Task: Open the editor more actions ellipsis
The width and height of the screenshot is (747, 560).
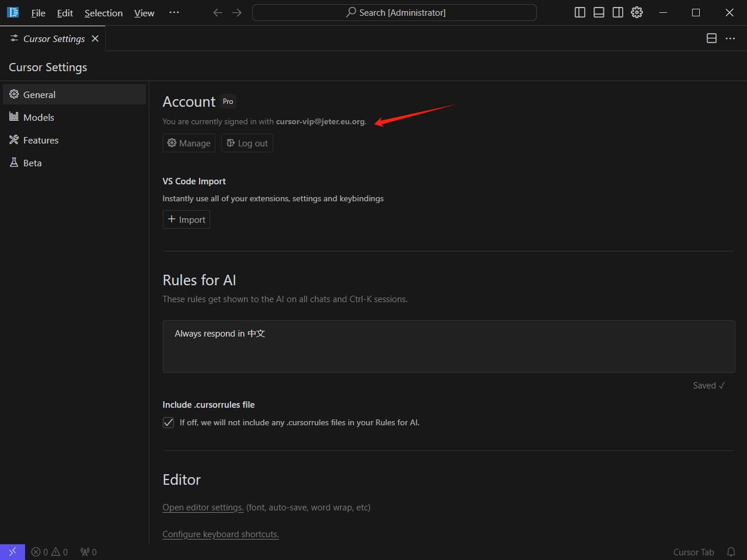Action: point(730,38)
